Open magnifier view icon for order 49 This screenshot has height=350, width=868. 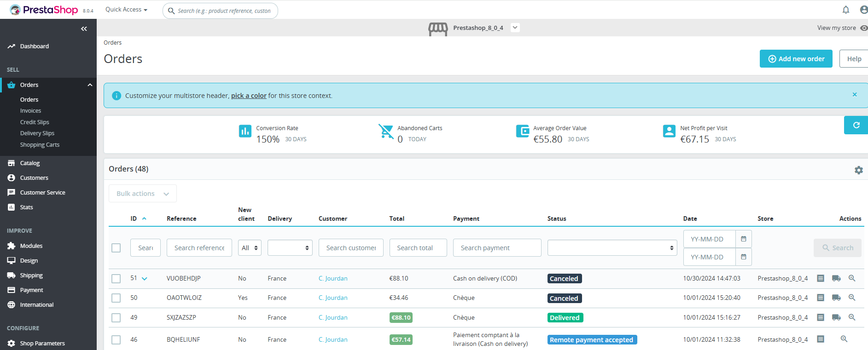coord(852,317)
